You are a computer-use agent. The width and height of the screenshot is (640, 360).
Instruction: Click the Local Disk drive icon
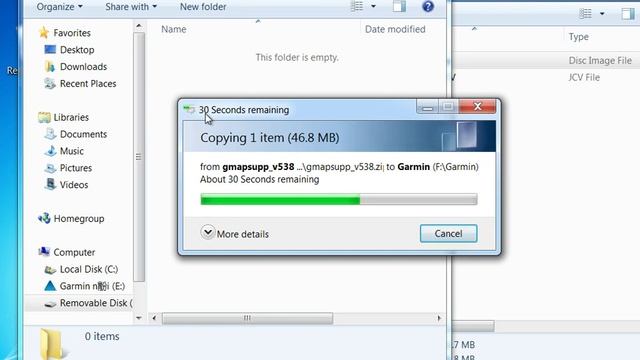[50, 270]
